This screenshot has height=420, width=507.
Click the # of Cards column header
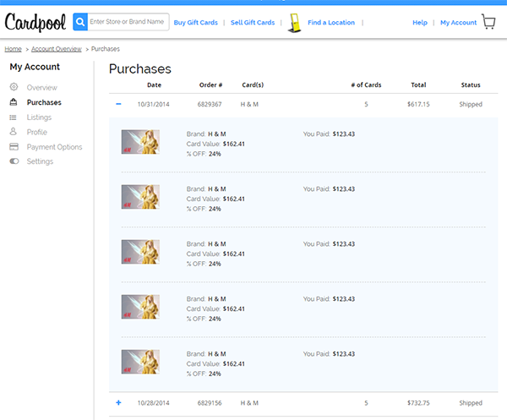coord(366,85)
